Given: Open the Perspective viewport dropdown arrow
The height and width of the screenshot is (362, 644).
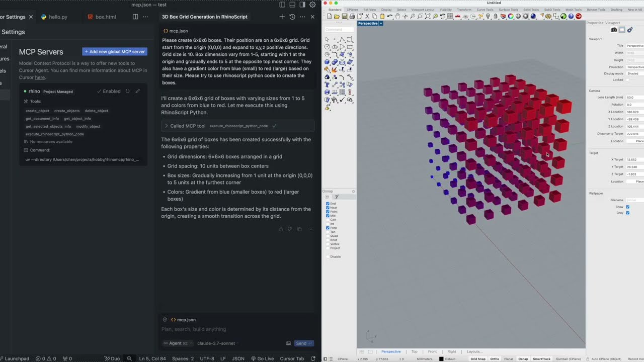Looking at the screenshot, I should [x=381, y=23].
